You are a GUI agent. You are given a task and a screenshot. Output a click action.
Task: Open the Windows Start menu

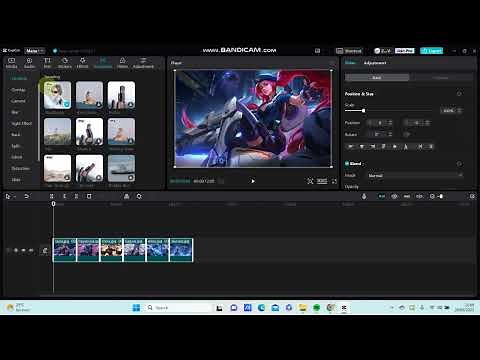136,308
